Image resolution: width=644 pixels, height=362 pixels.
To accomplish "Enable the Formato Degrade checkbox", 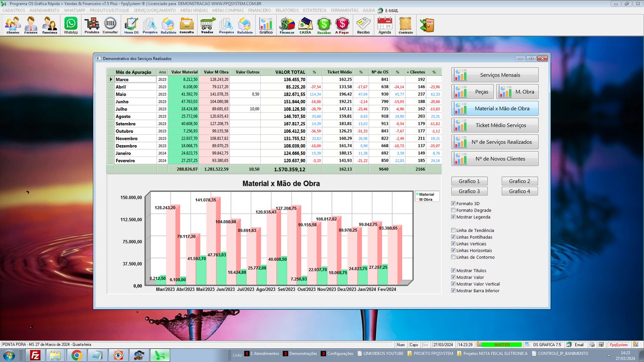I will click(x=454, y=210).
